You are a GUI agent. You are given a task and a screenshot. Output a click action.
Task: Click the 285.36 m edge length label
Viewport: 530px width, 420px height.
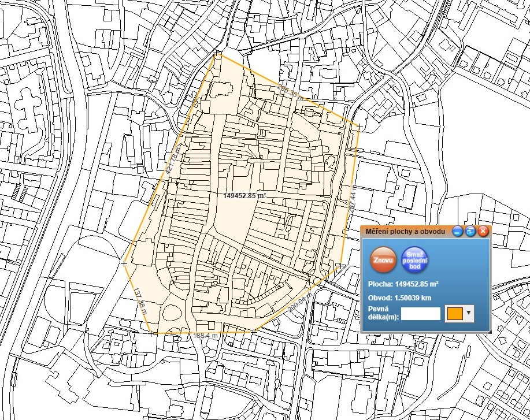pos(291,92)
